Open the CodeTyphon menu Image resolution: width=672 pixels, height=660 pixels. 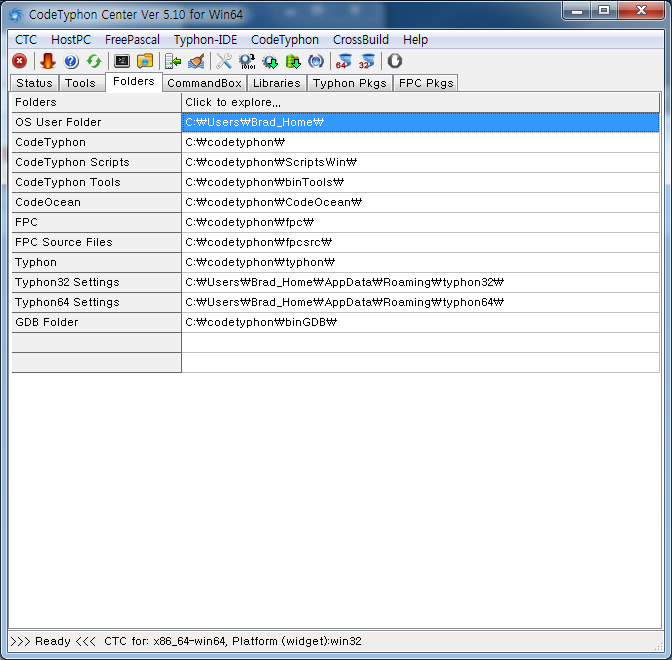pos(285,40)
